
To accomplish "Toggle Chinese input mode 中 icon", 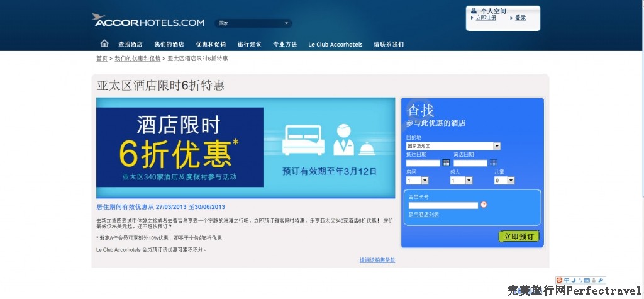I will (567, 281).
